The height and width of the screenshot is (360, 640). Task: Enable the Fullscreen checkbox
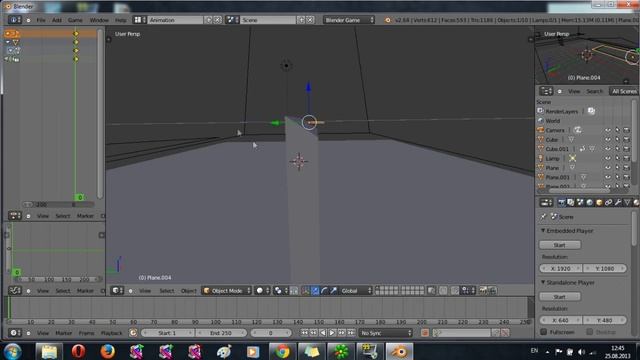(x=543, y=332)
